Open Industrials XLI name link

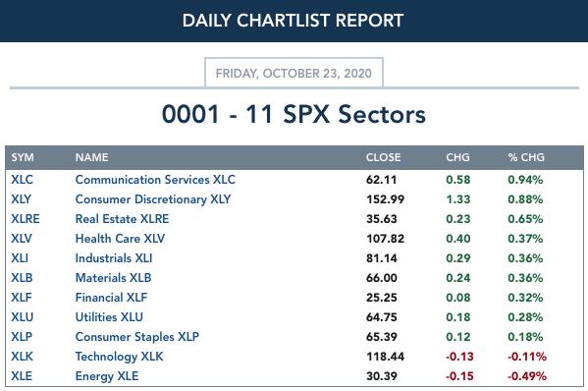point(114,258)
